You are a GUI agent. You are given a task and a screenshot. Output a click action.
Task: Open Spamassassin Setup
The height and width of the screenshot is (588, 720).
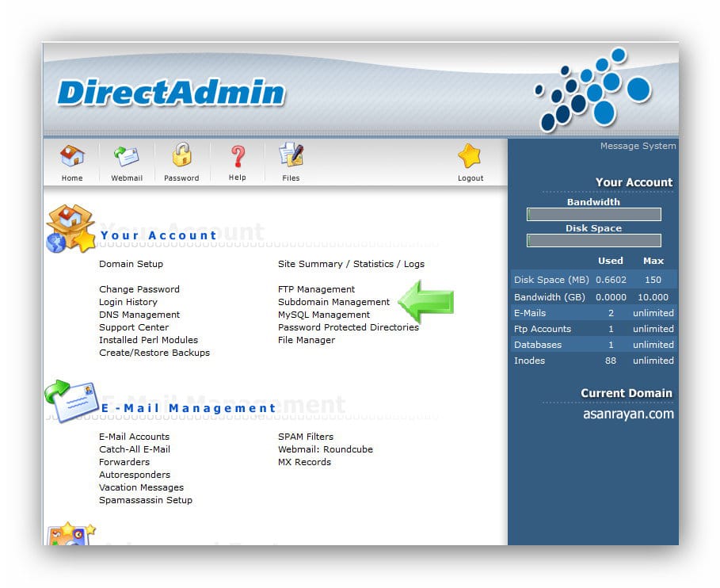pyautogui.click(x=146, y=500)
